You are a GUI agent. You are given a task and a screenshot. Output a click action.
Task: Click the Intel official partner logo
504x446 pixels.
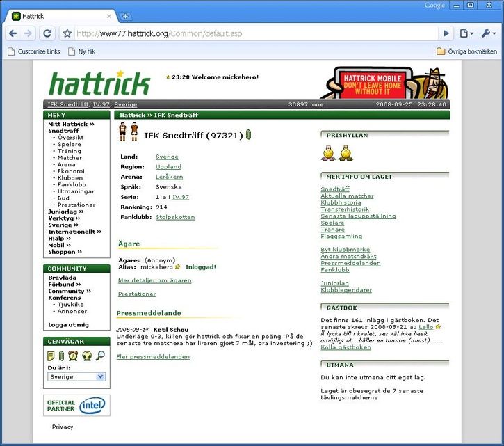click(76, 406)
